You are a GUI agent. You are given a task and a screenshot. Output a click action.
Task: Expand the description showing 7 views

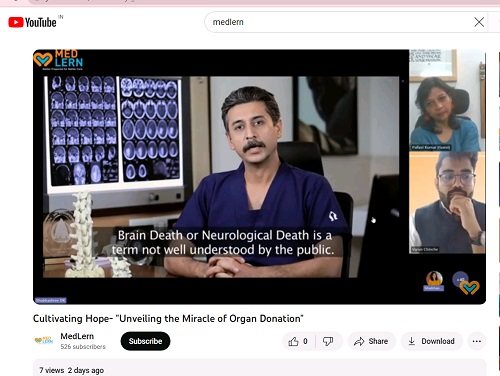[x=259, y=368]
